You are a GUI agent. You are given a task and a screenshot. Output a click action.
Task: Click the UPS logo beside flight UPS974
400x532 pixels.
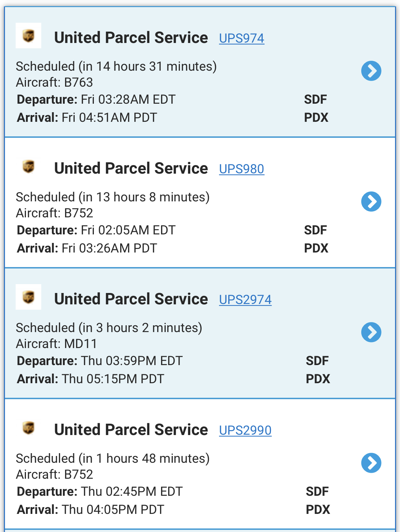28,36
